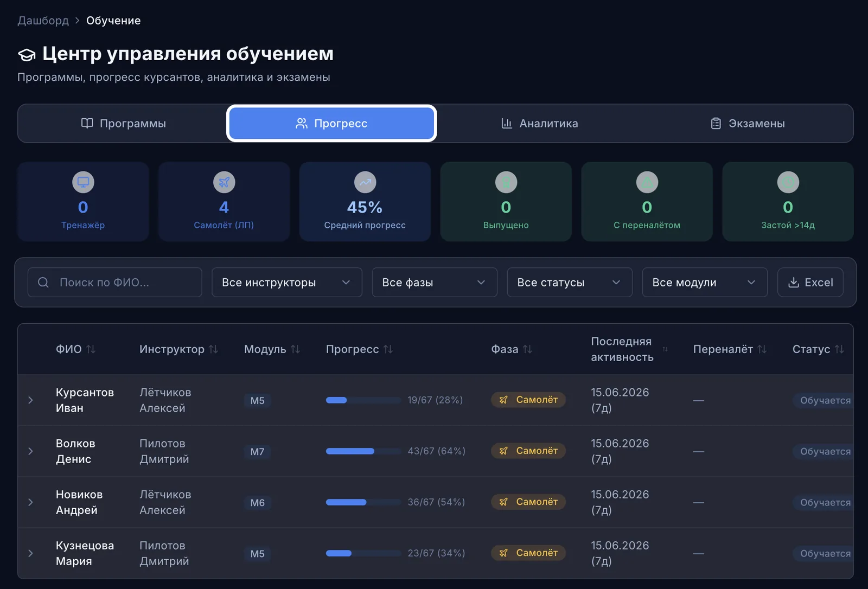Sort by Прогресс column arrows
The image size is (868, 589).
[x=388, y=349]
